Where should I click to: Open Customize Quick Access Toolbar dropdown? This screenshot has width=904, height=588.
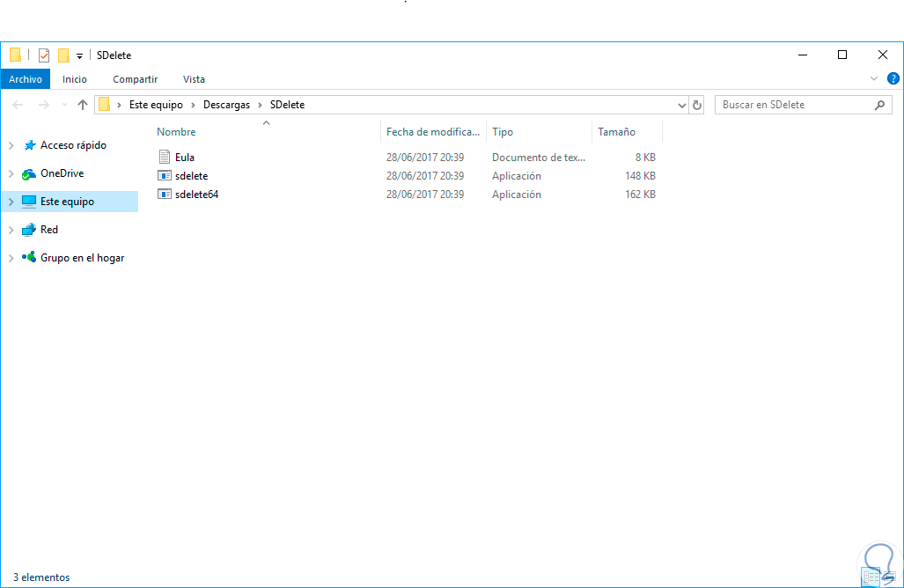point(79,56)
